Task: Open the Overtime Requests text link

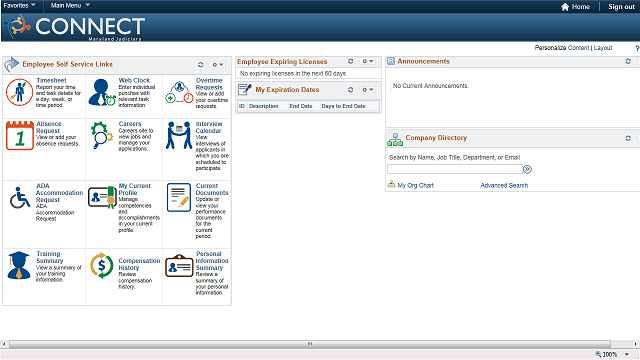Action: click(x=209, y=84)
